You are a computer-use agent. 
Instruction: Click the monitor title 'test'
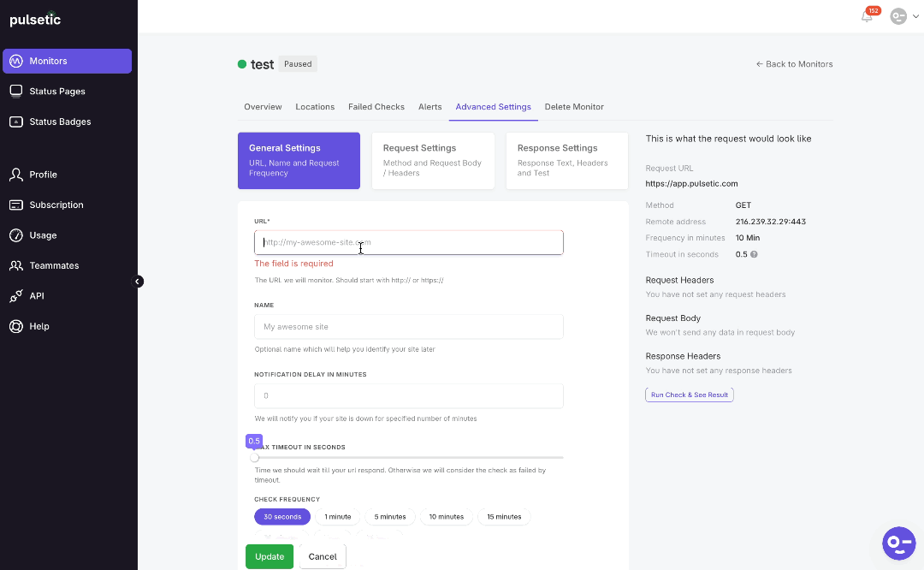tap(263, 64)
